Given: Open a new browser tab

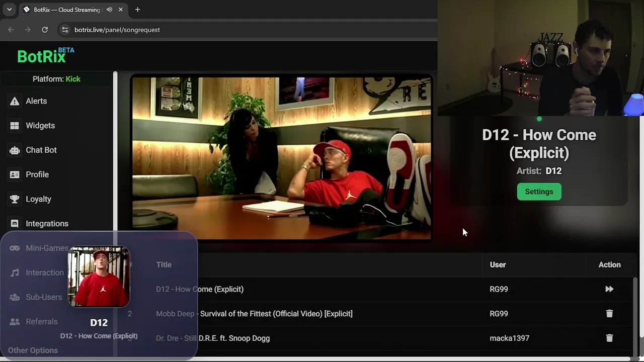Looking at the screenshot, I should coord(137,10).
